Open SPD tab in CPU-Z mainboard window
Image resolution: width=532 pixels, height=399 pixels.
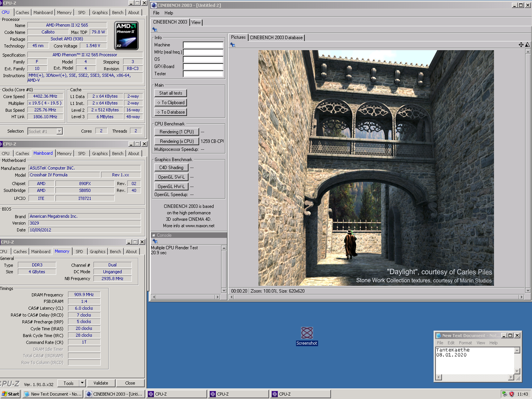pyautogui.click(x=82, y=154)
